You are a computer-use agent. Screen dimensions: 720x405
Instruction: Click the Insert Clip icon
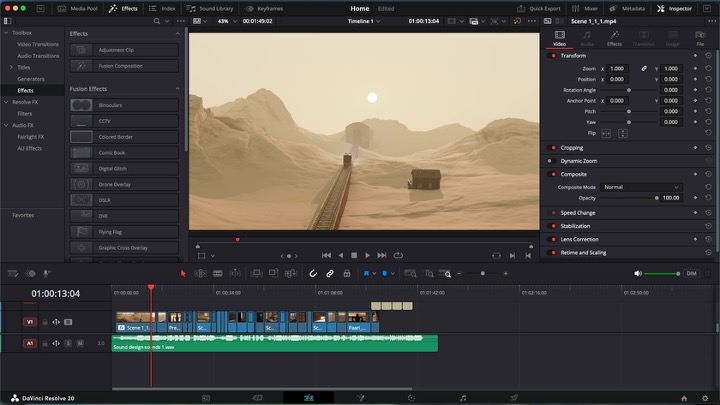coord(256,273)
